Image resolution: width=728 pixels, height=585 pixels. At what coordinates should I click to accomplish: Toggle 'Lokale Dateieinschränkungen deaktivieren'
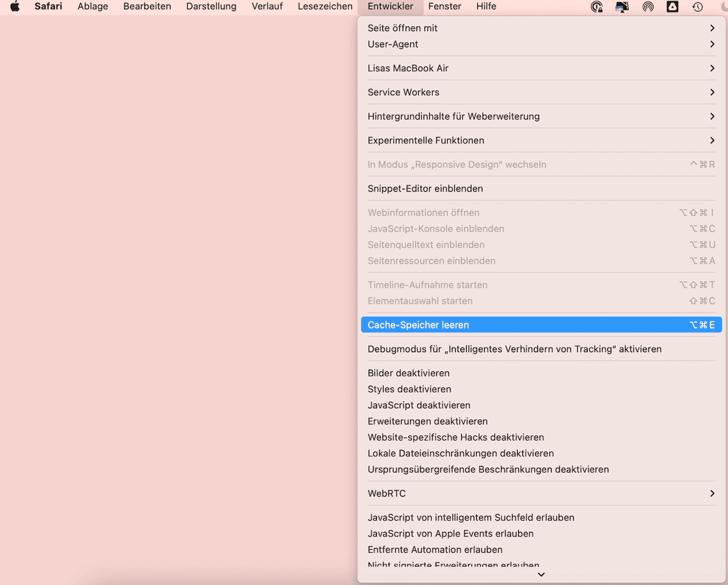[541, 453]
